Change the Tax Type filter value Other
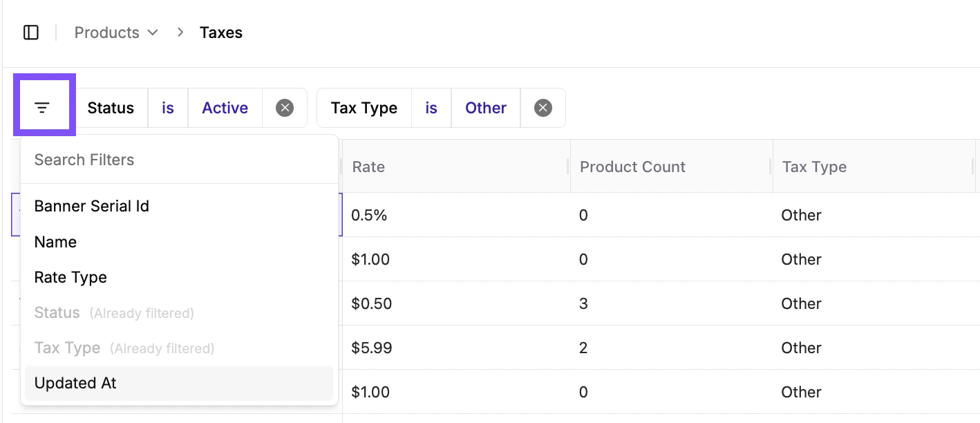980x423 pixels. [485, 108]
